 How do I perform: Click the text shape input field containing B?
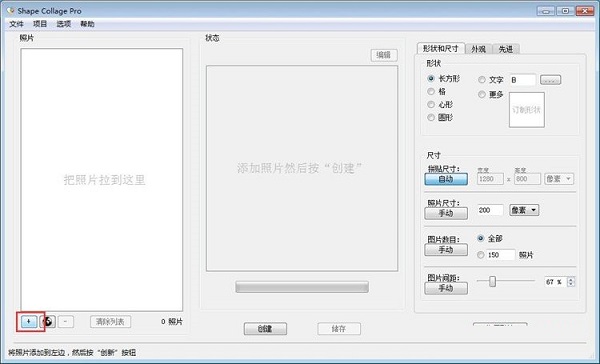click(x=522, y=80)
